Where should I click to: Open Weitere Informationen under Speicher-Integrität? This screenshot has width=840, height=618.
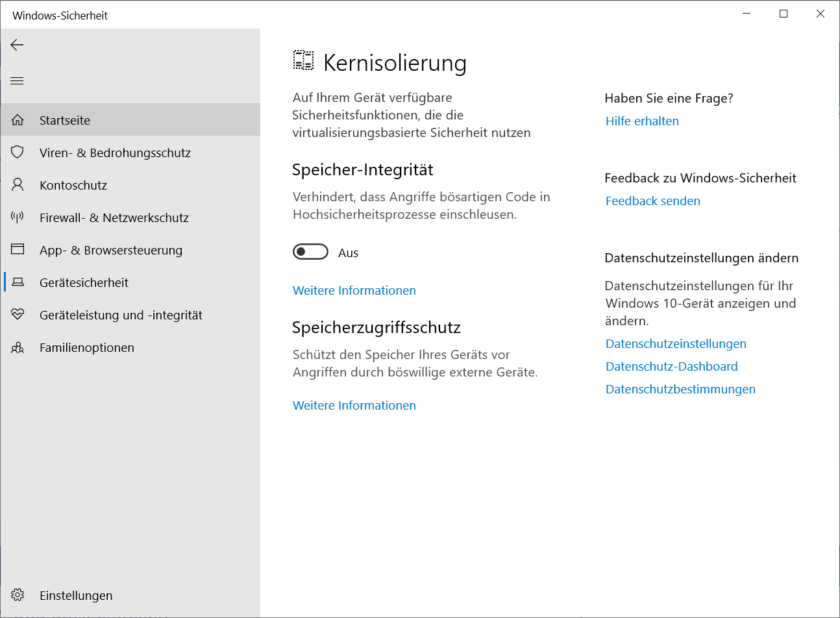pos(354,291)
